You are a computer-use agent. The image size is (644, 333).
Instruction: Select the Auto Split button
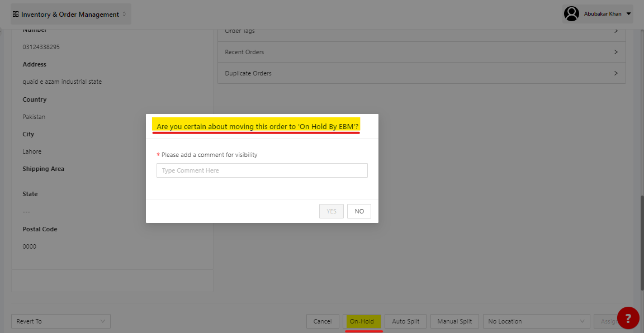[405, 321]
